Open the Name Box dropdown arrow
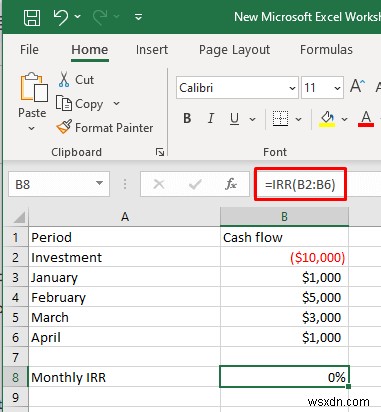The height and width of the screenshot is (412, 381). point(99,183)
